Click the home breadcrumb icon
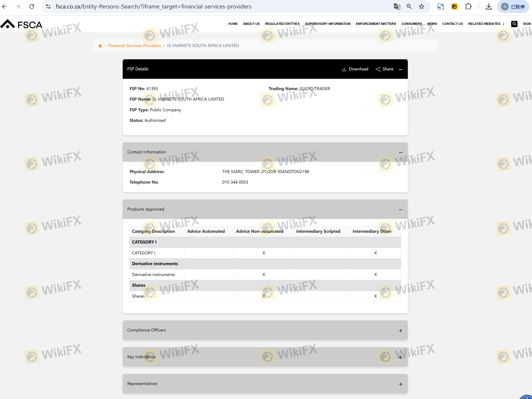Viewport: 532px width, 399px height. (x=100, y=46)
